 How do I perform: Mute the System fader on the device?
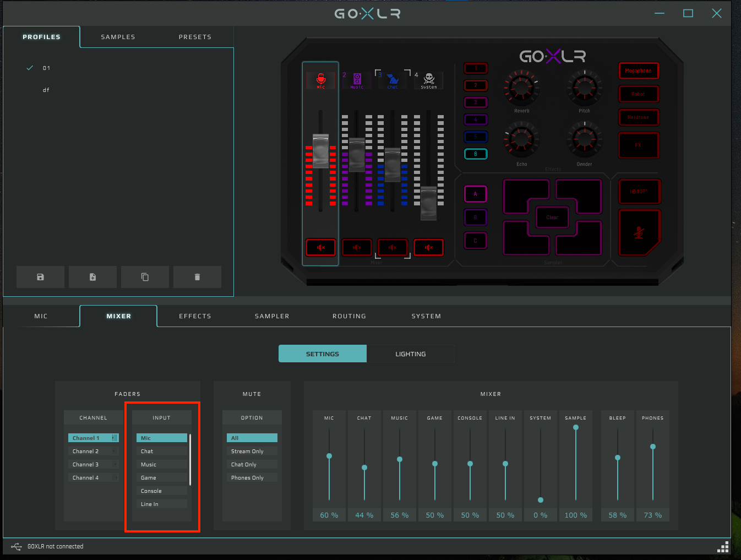click(429, 247)
